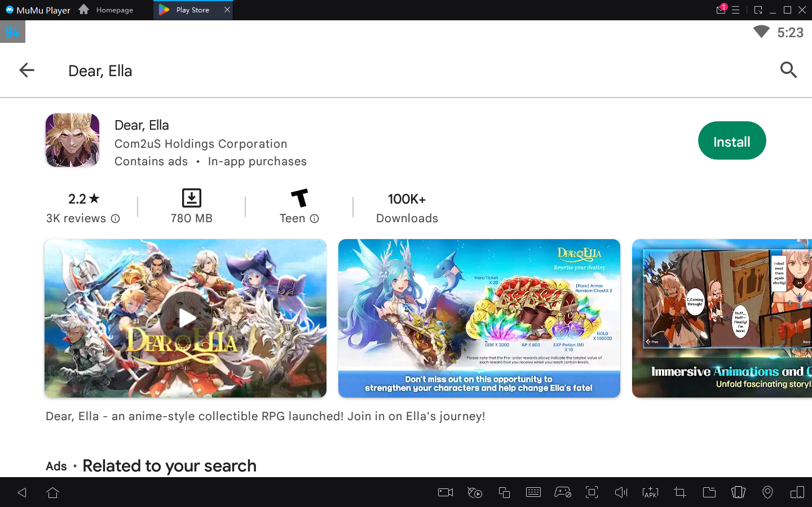Viewport: 812px width, 507px height.
Task: Tap the 780 MB download size icon
Action: click(x=192, y=198)
